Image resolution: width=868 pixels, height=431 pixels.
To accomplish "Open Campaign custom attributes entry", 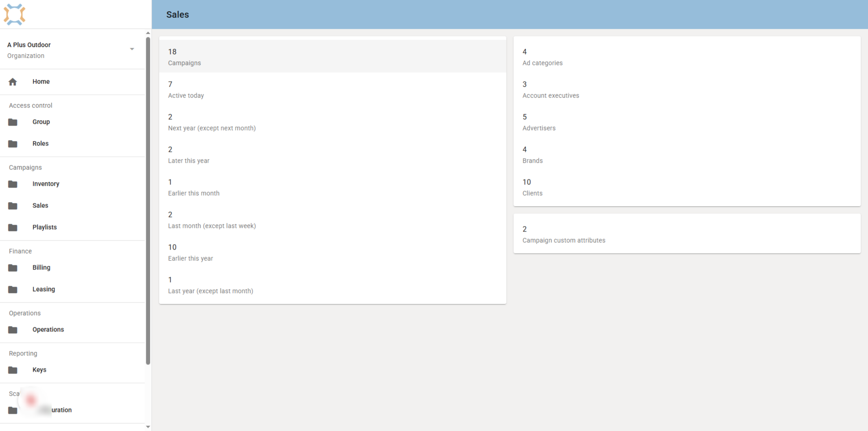I will pos(687,233).
